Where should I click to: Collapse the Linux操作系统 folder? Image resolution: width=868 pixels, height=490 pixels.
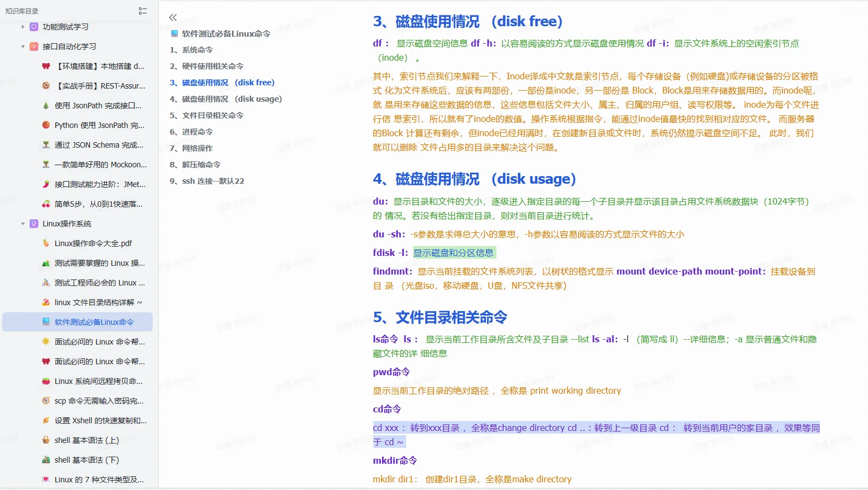pyautogui.click(x=22, y=224)
